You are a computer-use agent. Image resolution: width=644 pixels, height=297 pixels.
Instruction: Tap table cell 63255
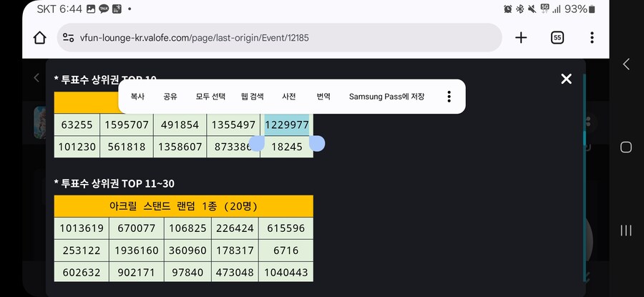click(77, 125)
